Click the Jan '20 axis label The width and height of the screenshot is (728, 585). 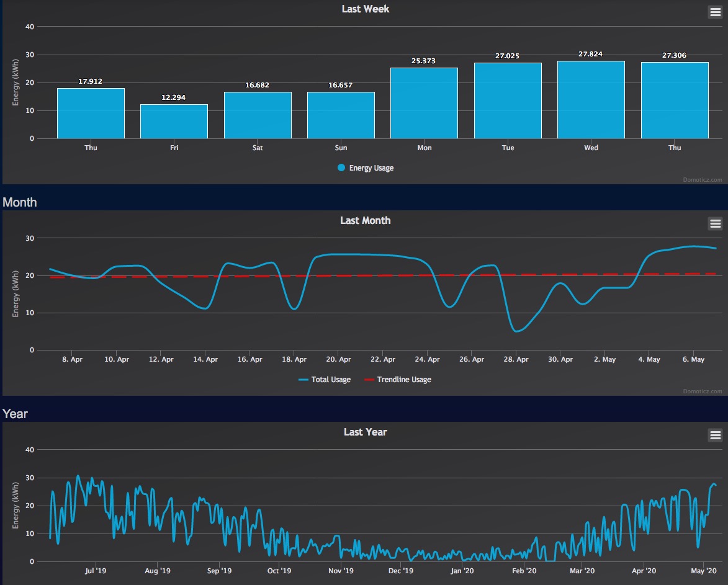pos(462,571)
